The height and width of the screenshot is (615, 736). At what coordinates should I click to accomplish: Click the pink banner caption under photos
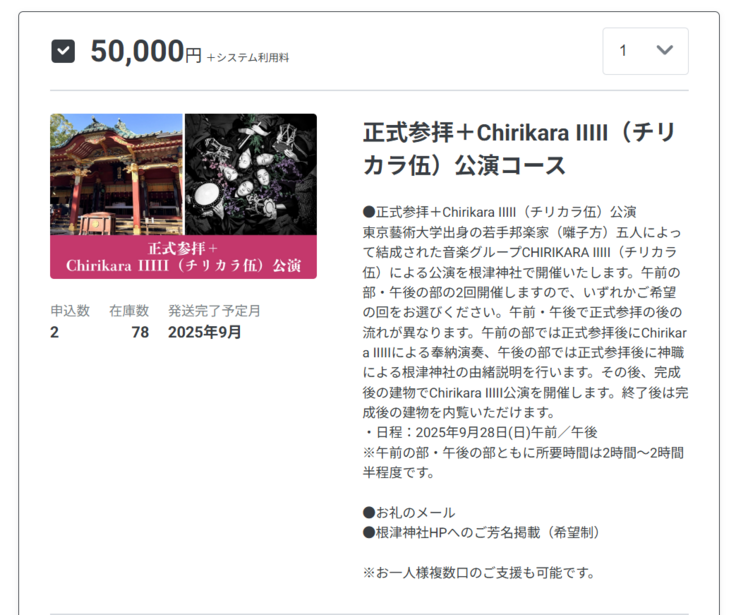click(x=184, y=257)
